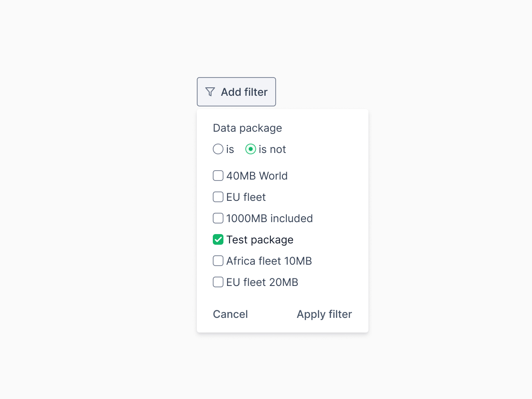Select the "is" radio button

click(x=218, y=149)
